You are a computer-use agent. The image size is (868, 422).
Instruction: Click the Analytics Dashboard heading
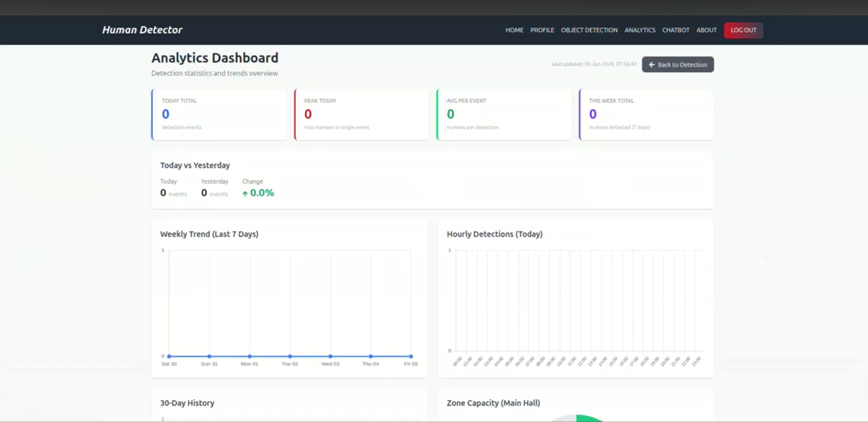coord(215,58)
